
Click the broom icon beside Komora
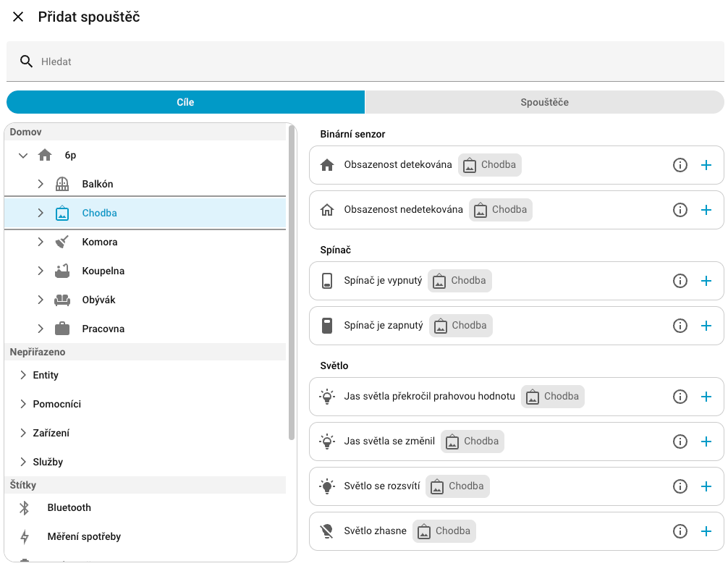coord(63,241)
